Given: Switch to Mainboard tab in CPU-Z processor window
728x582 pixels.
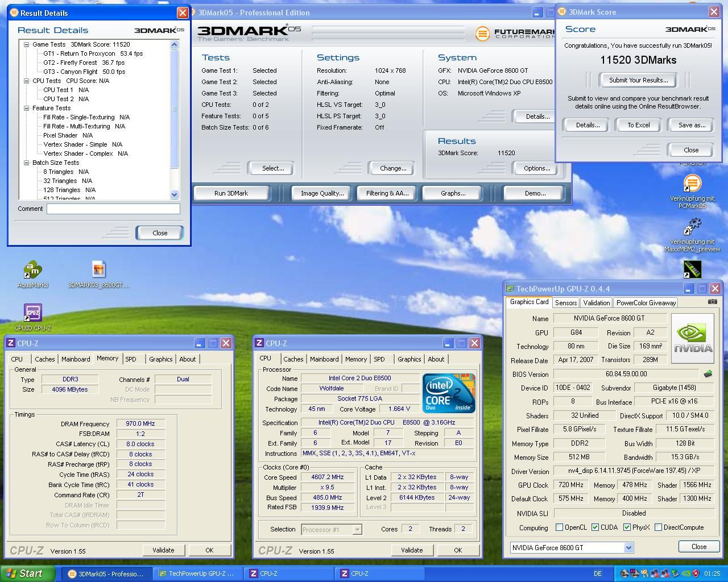Looking at the screenshot, I should (324, 359).
